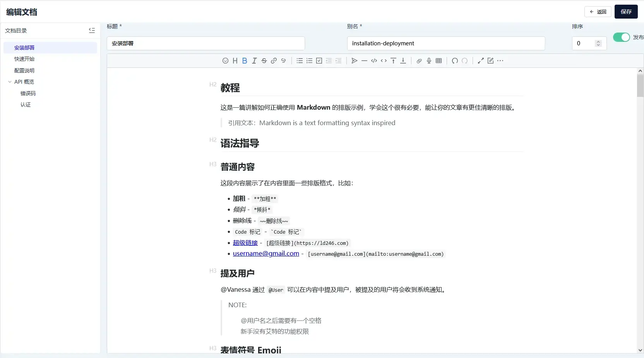
Task: Click the 提及用户 heading
Action: (x=238, y=274)
